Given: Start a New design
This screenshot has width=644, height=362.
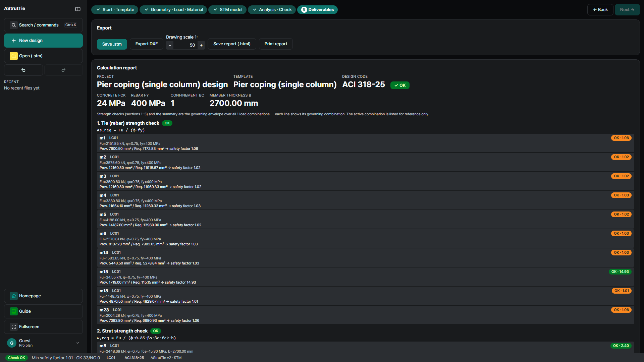Looking at the screenshot, I should (x=43, y=41).
